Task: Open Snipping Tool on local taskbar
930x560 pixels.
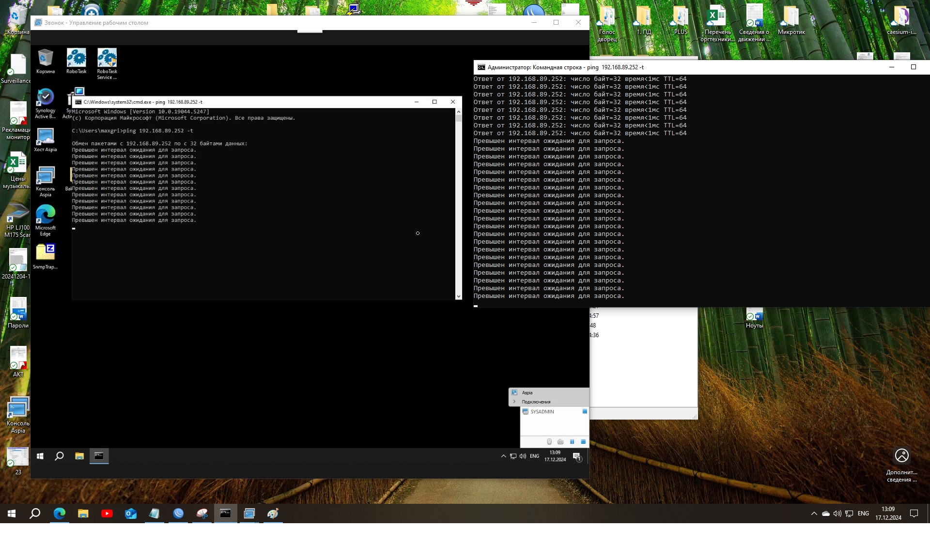Action: pyautogui.click(x=202, y=513)
